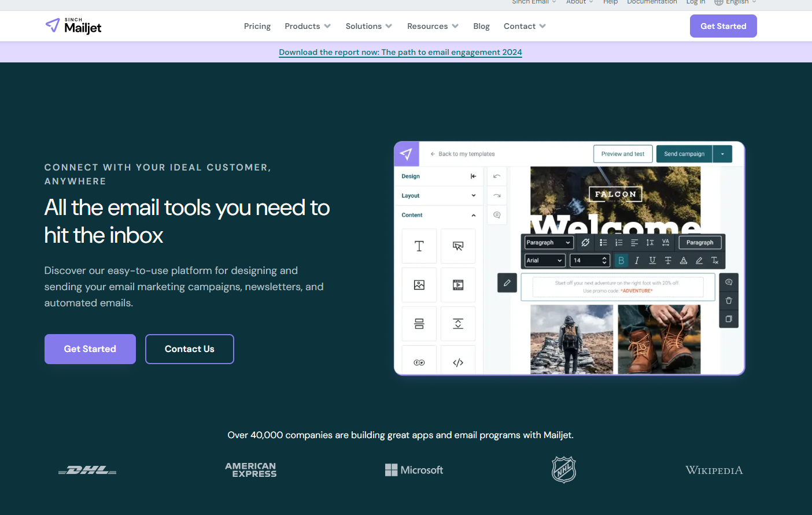Screen dimensions: 812x515
Task: Click the duplicate icon below the trash icon
Action: coord(729,319)
